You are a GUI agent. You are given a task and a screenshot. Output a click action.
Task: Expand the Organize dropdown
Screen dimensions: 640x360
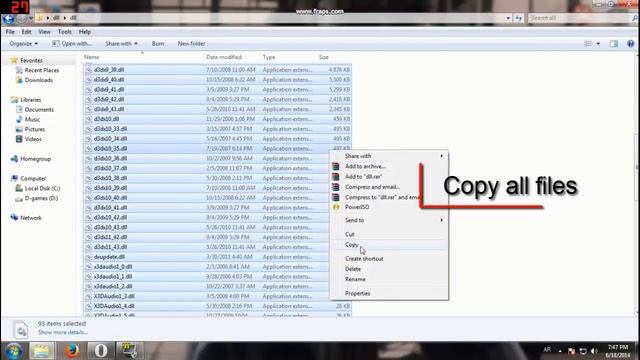(24, 44)
